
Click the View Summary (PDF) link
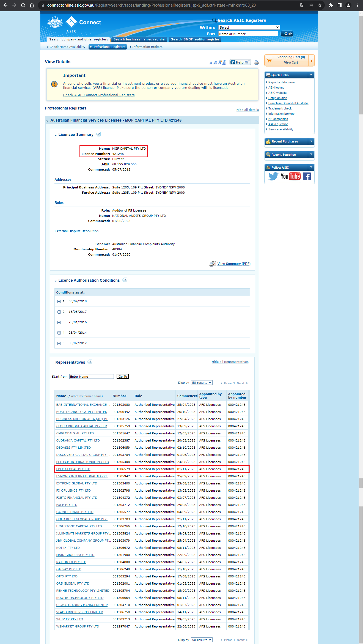pos(234,264)
